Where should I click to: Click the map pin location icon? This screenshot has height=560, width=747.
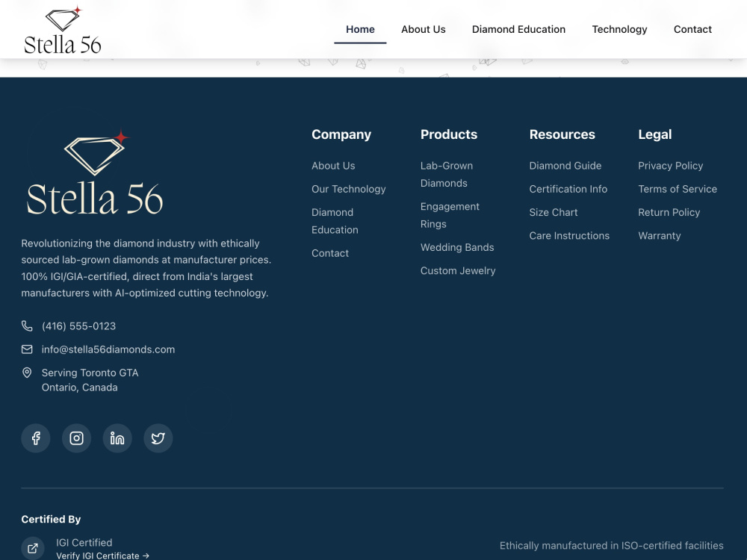[27, 373]
